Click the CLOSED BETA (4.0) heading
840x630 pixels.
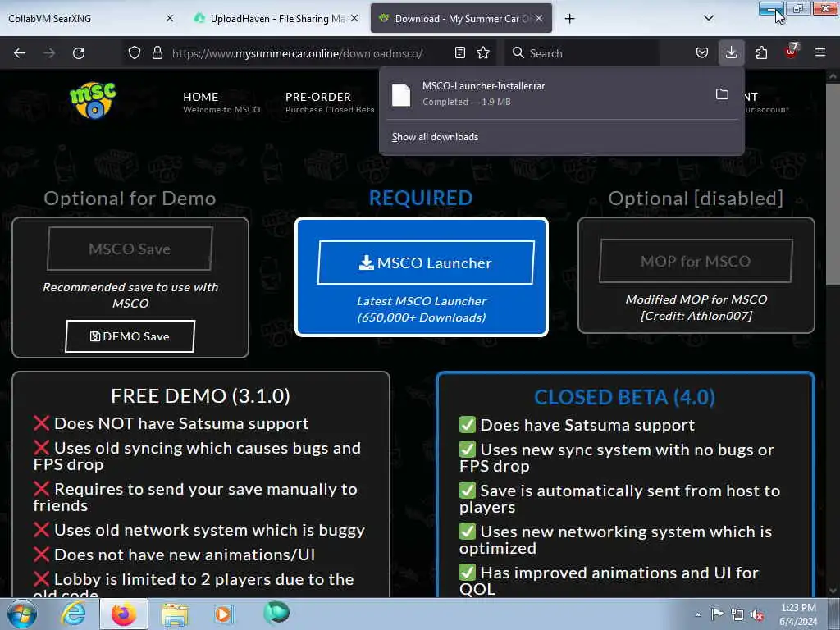[624, 397]
